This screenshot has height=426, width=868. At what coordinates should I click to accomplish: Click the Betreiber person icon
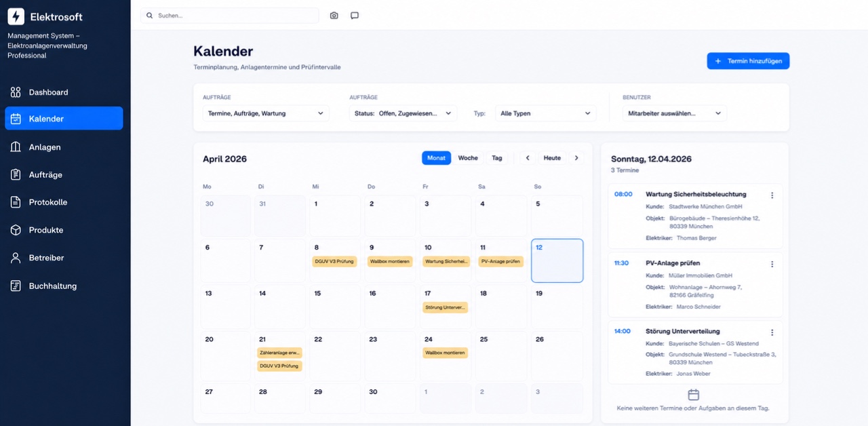[16, 258]
